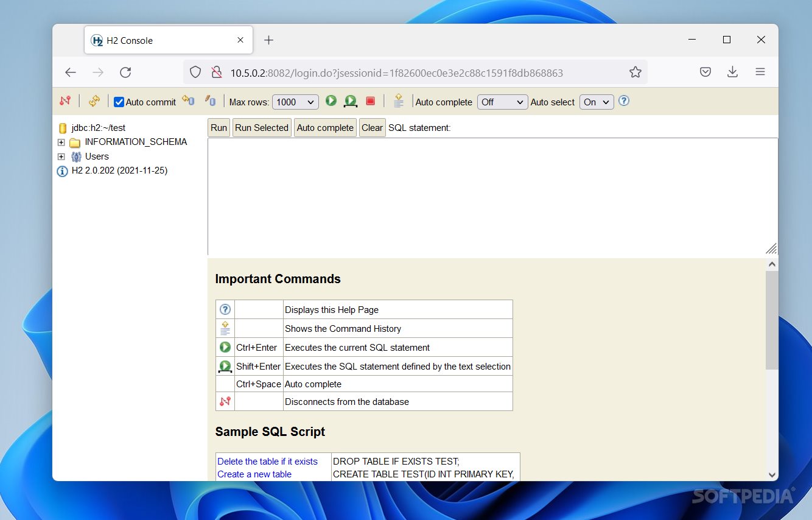This screenshot has height=520, width=812.
Task: Open the command history from the toolbar icon
Action: [x=399, y=101]
